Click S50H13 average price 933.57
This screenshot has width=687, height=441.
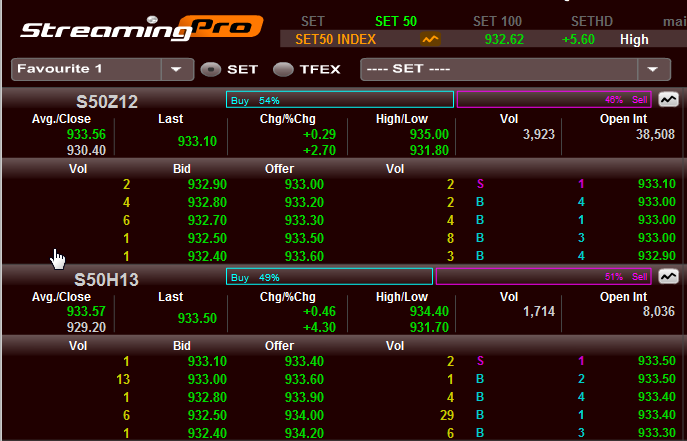[x=86, y=311]
